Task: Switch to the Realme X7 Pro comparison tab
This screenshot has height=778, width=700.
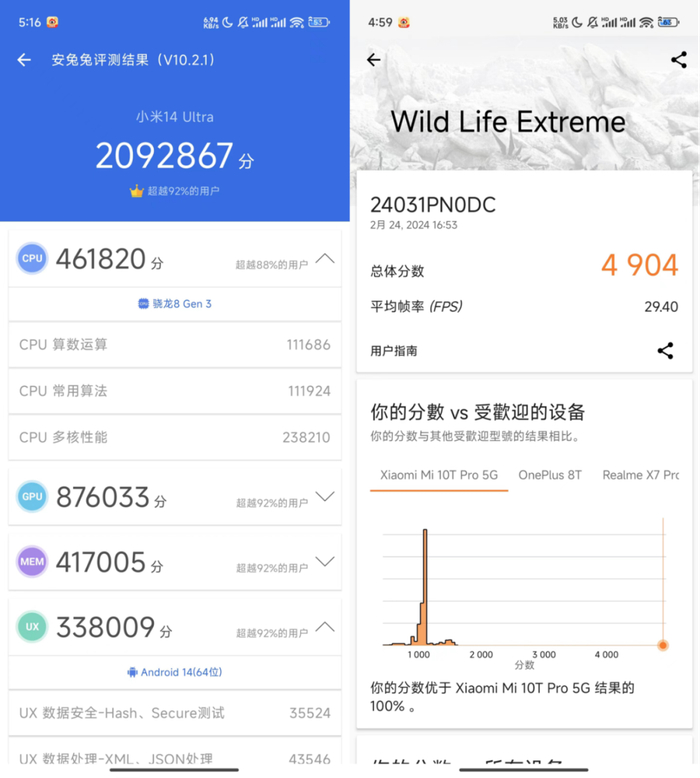Action: pyautogui.click(x=640, y=475)
